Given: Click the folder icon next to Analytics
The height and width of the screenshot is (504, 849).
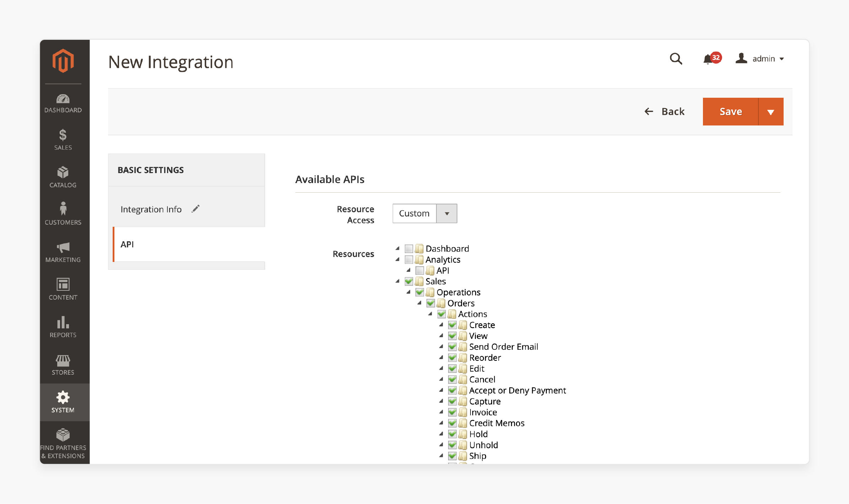Looking at the screenshot, I should click(419, 259).
